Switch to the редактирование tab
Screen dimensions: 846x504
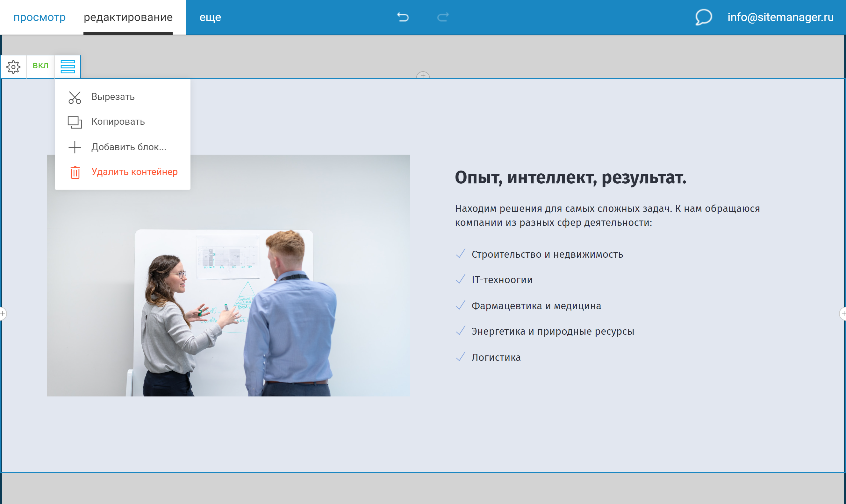[128, 17]
